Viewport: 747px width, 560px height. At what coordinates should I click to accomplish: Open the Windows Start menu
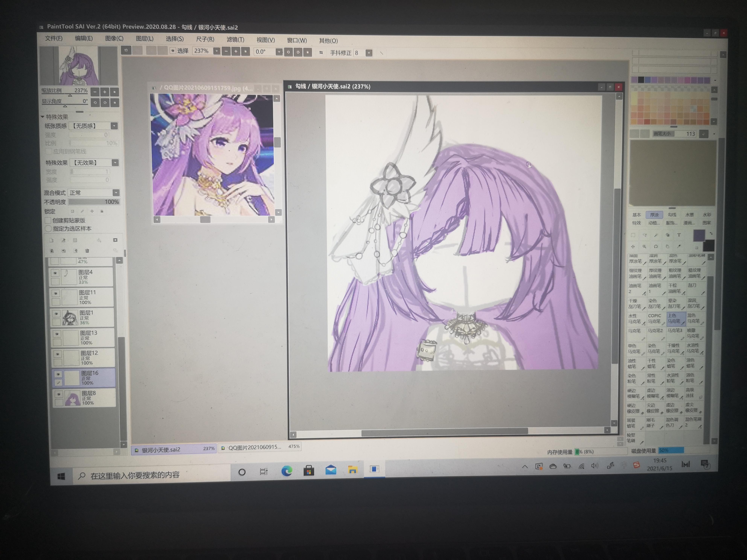[x=61, y=476]
